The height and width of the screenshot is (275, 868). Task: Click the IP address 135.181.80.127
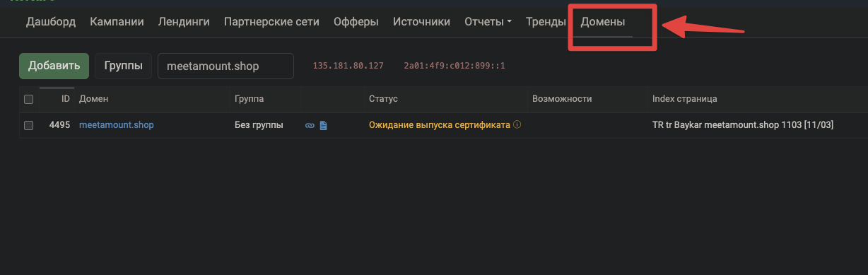348,66
